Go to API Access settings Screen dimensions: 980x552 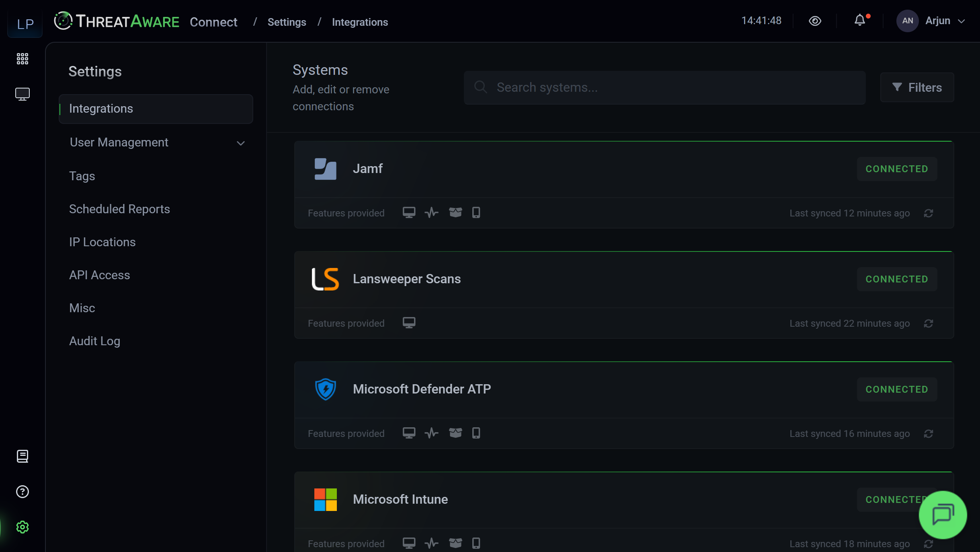coord(99,275)
